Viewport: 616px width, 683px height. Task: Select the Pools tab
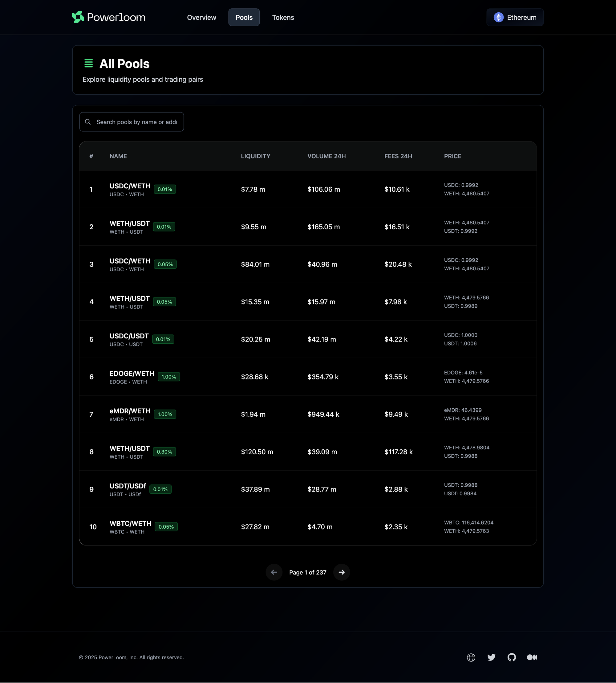244,17
